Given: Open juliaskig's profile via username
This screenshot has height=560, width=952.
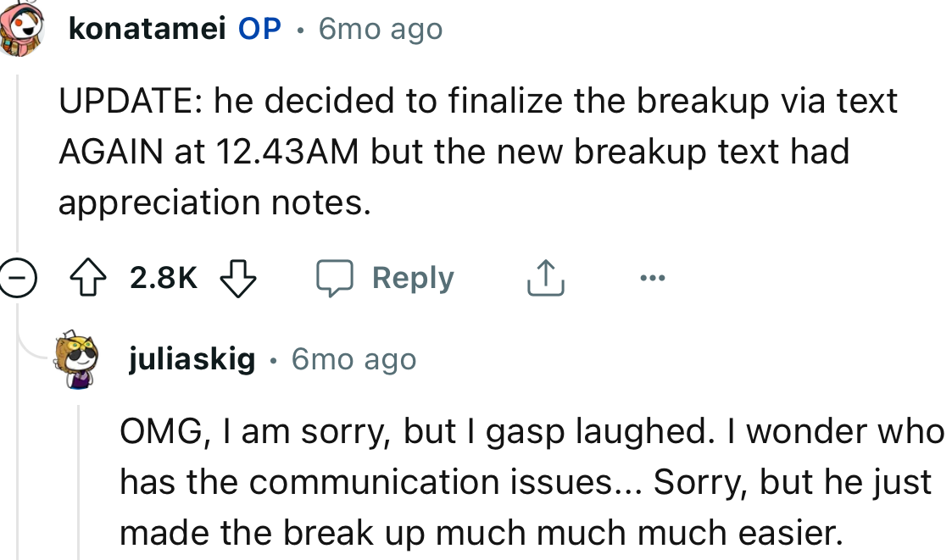Looking at the screenshot, I should point(192,358).
